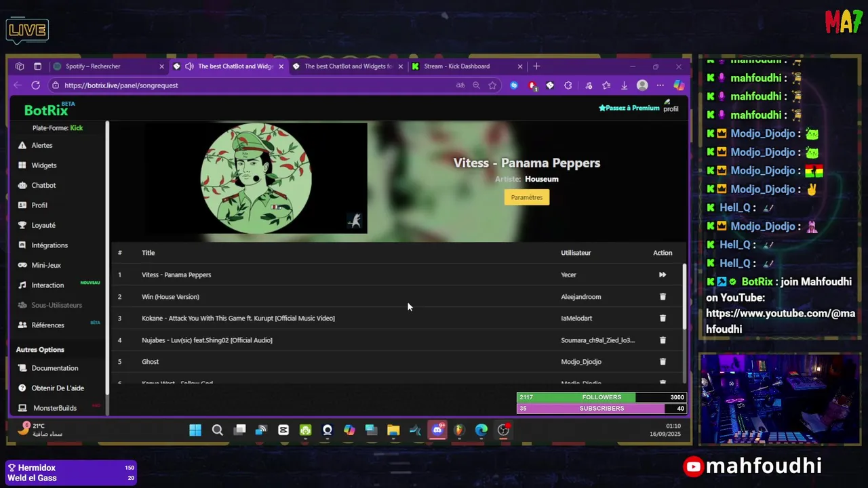The height and width of the screenshot is (488, 868).
Task: Click the Subscribers goal progress bar
Action: 601,409
